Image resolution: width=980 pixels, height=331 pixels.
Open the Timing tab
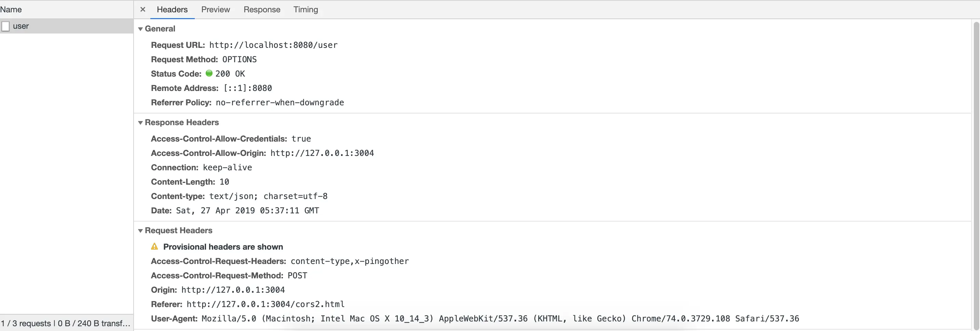(x=305, y=10)
